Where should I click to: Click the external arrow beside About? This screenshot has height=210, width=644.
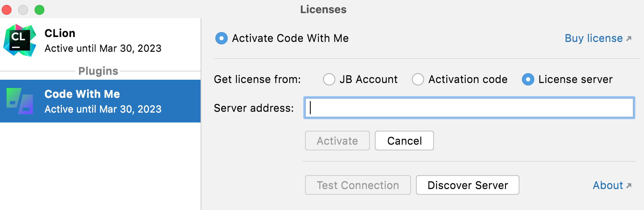[629, 186]
